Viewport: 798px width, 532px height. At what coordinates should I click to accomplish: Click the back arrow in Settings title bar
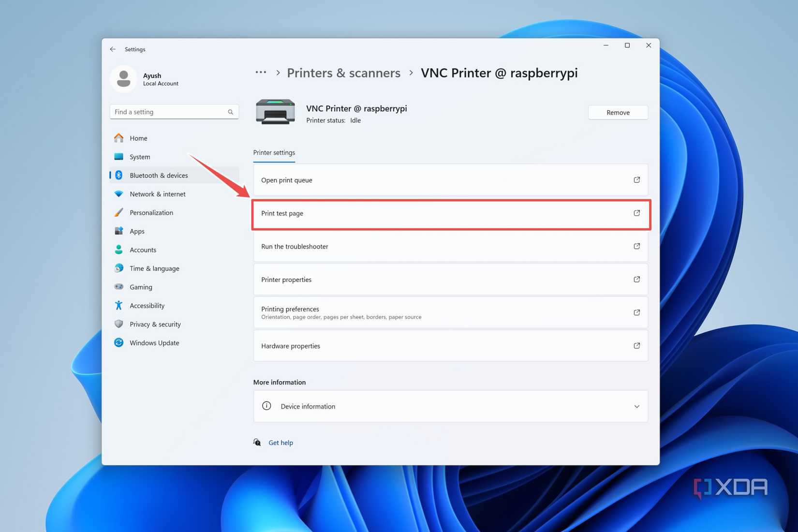pos(113,49)
